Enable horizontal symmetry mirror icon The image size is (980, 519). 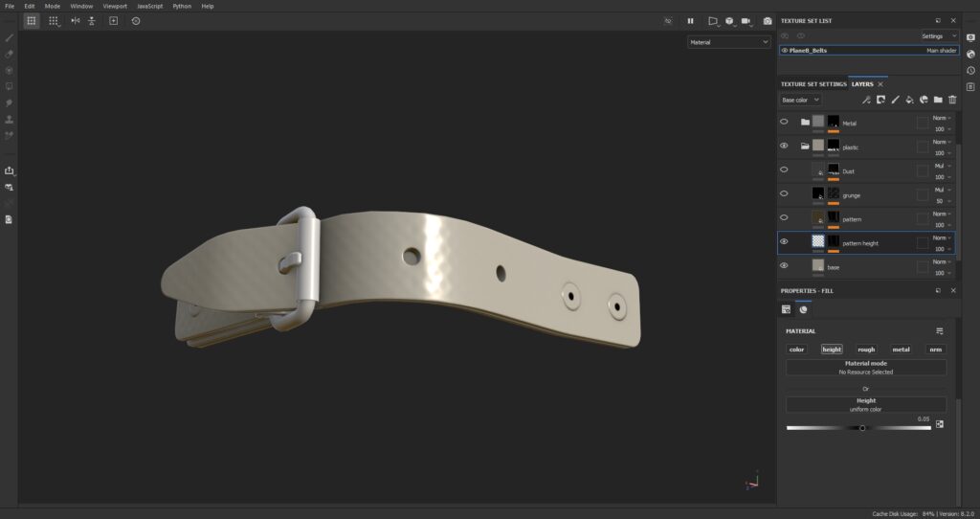tap(76, 21)
